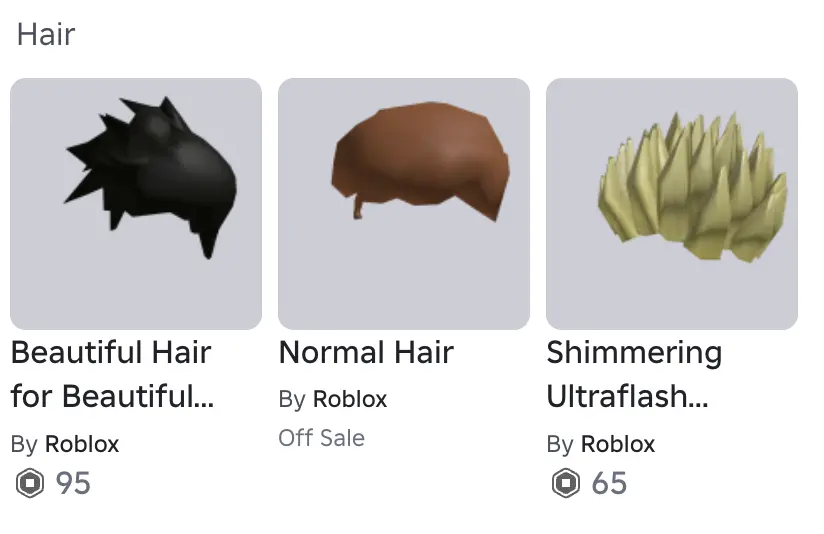Click 'By' label under Shimmering Ultraflash
Viewport: 824px width, 534px height.
(x=560, y=445)
